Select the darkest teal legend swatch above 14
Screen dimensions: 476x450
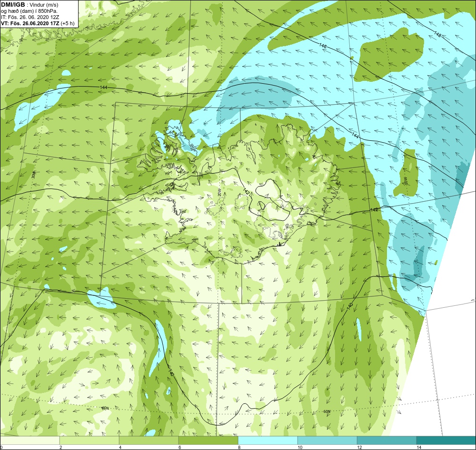click(x=446, y=440)
